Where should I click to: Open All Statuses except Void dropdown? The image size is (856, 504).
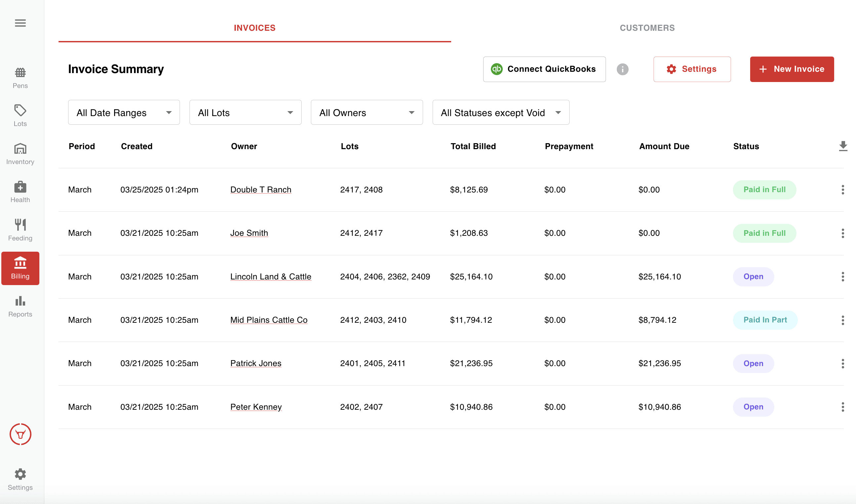[501, 112]
